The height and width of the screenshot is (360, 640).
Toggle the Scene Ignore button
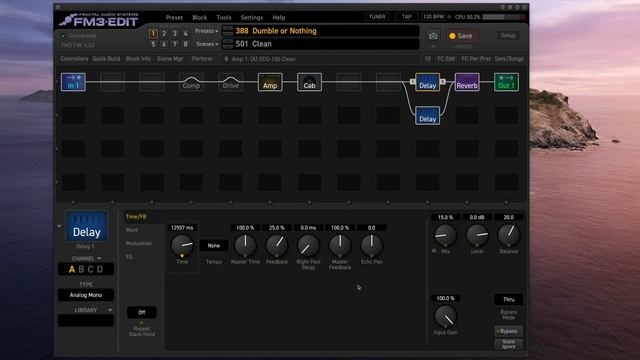[508, 344]
